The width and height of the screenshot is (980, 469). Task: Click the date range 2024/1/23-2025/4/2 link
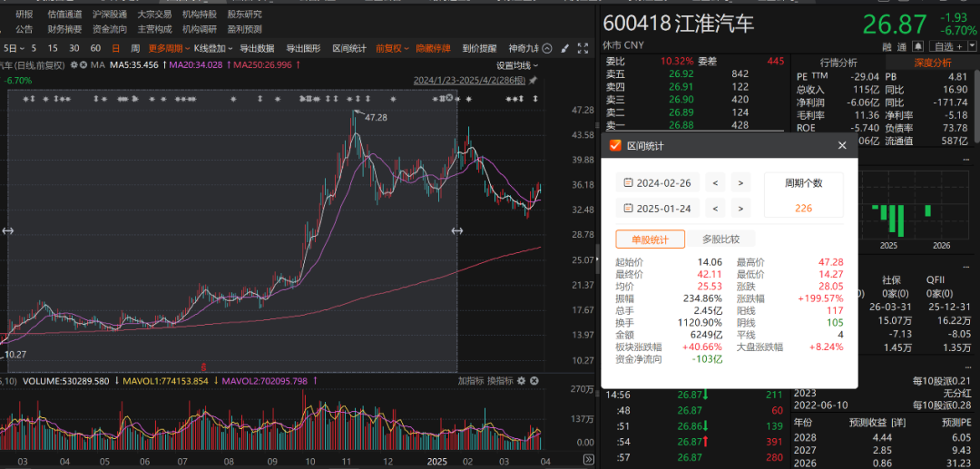470,81
